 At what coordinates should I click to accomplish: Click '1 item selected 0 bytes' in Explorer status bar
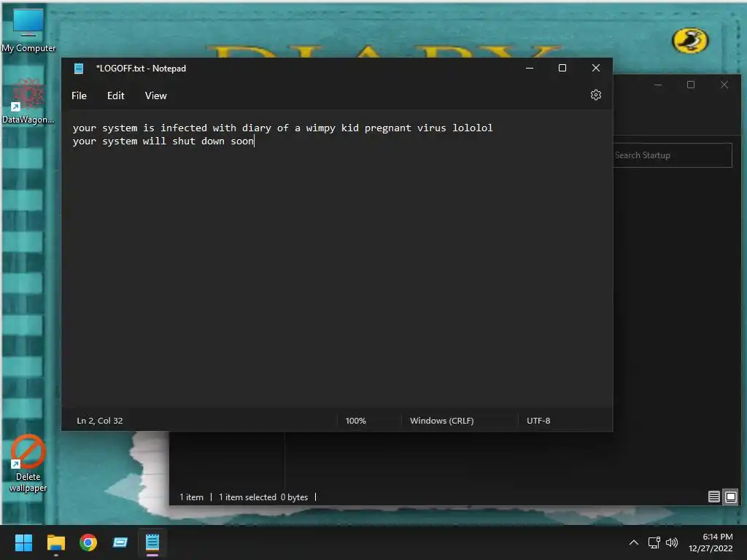tap(263, 497)
